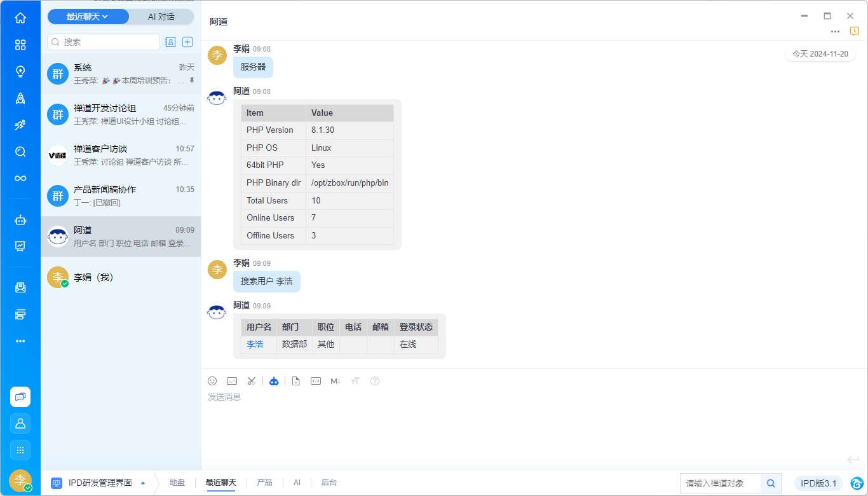Open the infinity loop icon in sidebar

(x=20, y=178)
